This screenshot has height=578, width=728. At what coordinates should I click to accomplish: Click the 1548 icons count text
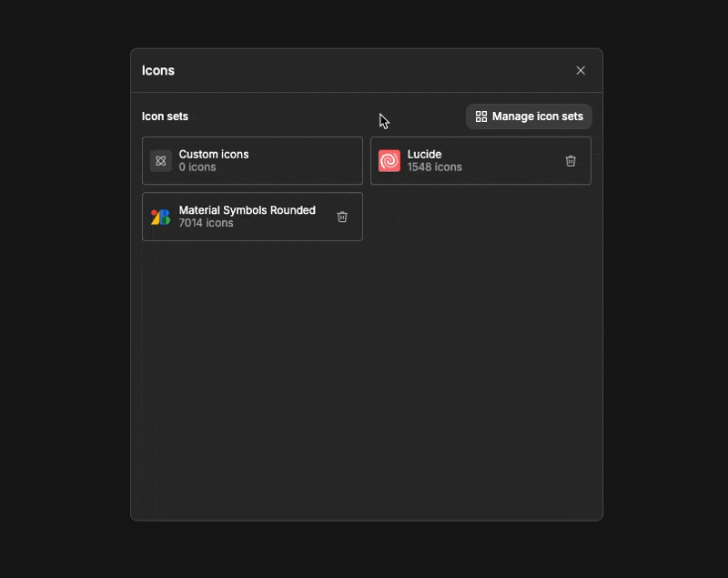(434, 167)
